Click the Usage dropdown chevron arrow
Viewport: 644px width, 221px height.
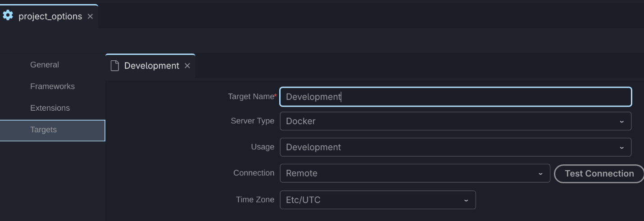[621, 148]
